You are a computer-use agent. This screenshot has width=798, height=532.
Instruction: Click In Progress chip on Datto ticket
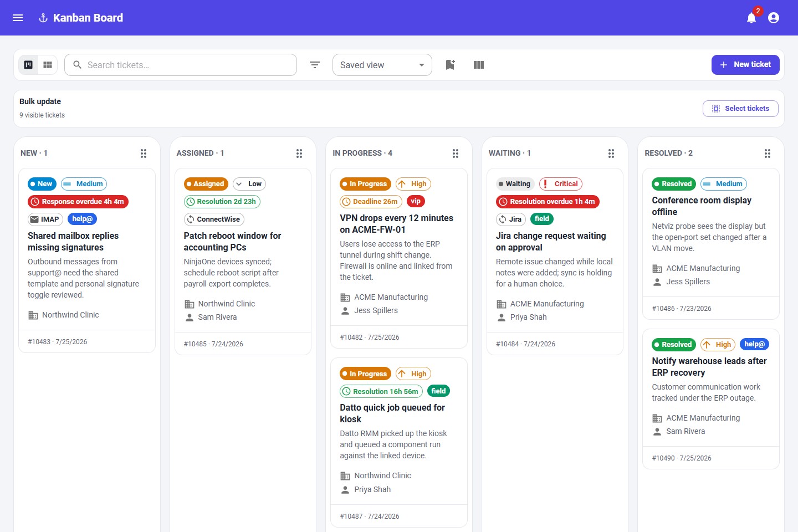[x=365, y=374]
